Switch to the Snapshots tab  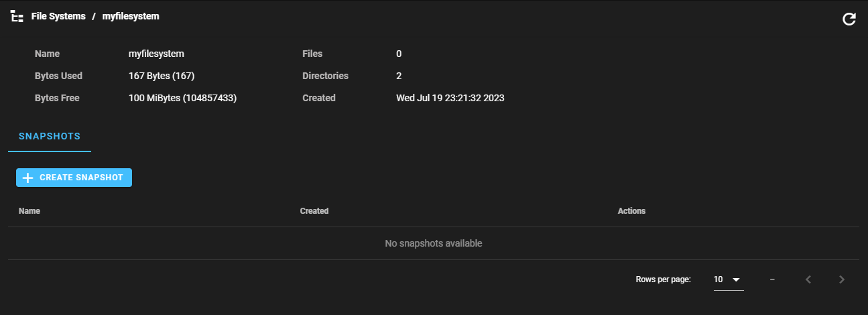50,136
